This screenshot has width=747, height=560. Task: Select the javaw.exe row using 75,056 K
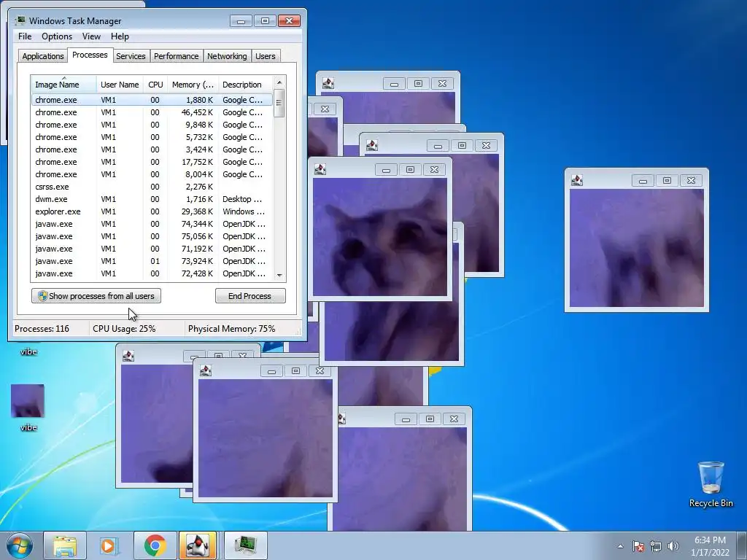152,236
